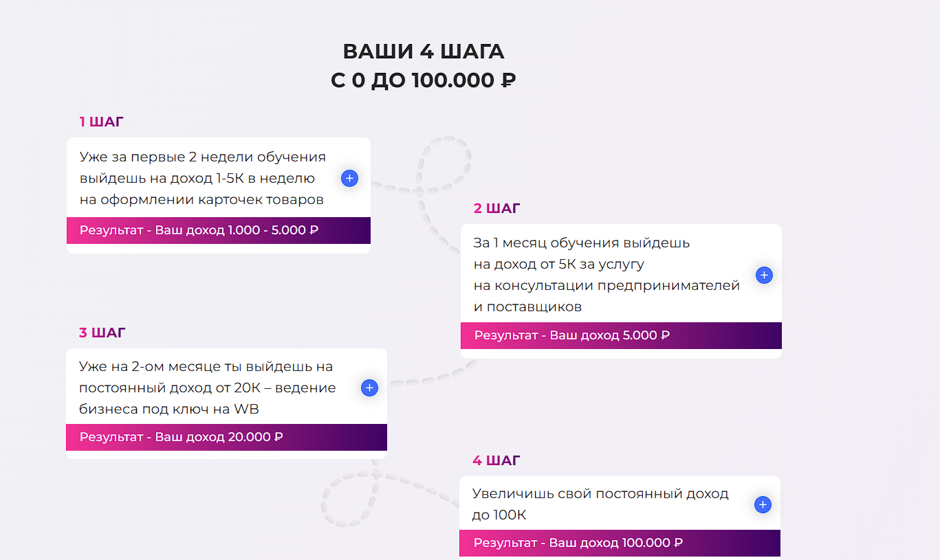The image size is (940, 560).
Task: Select the 'ВАШИ 4 ШАГА' page title
Action: click(424, 51)
